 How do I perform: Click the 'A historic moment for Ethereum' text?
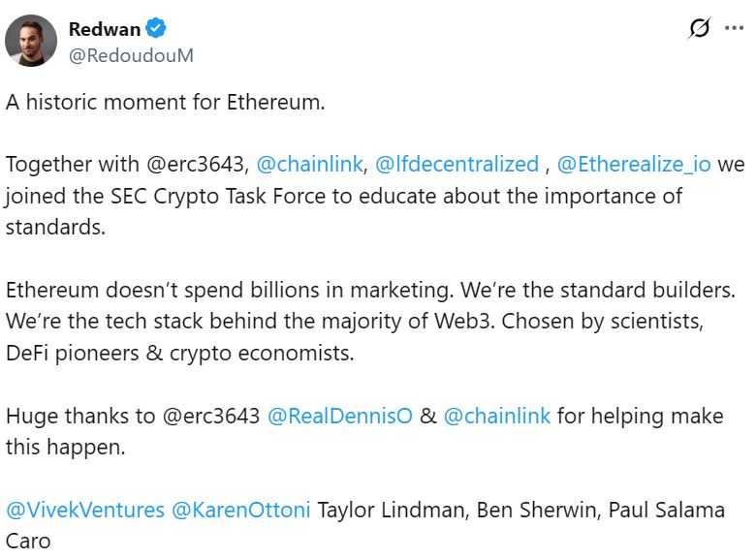(x=166, y=102)
